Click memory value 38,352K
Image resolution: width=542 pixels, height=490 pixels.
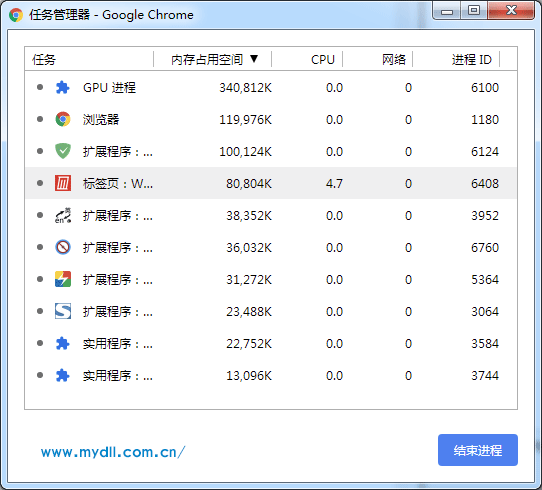249,216
